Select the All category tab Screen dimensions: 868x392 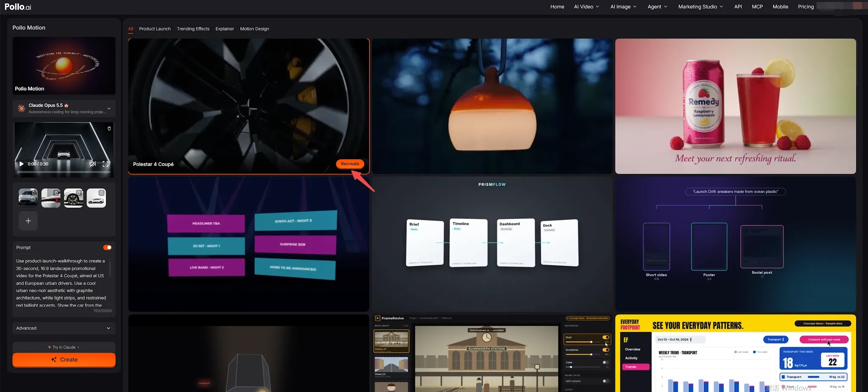click(131, 29)
